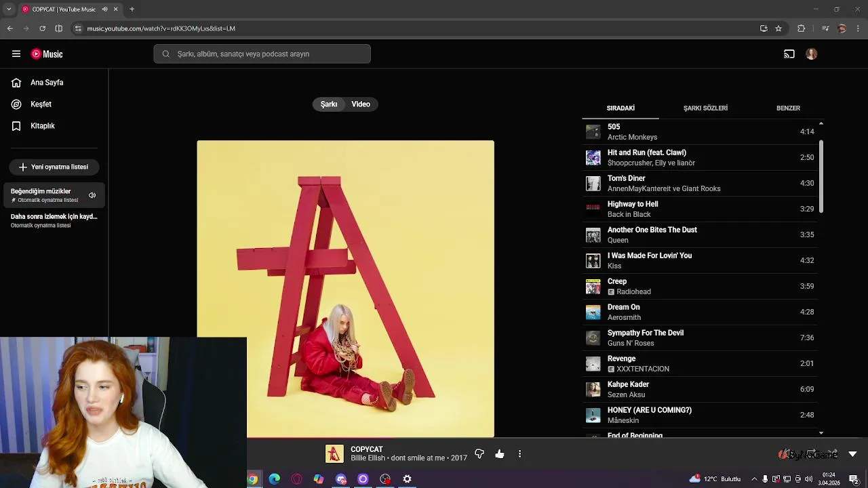The image size is (868, 488).
Task: Switch to Şarkı mode
Action: click(x=329, y=104)
